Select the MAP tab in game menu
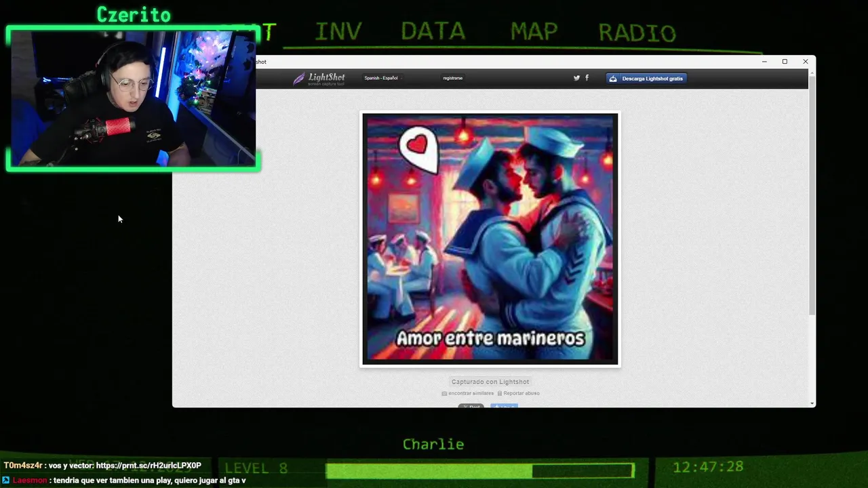Viewport: 868px width, 488px height. [x=534, y=31]
